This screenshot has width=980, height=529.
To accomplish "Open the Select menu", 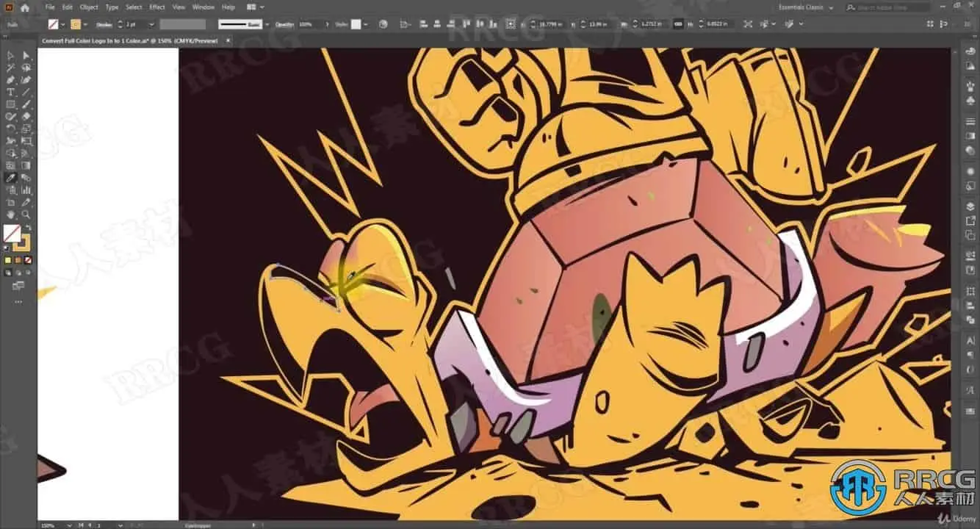I will pos(134,7).
